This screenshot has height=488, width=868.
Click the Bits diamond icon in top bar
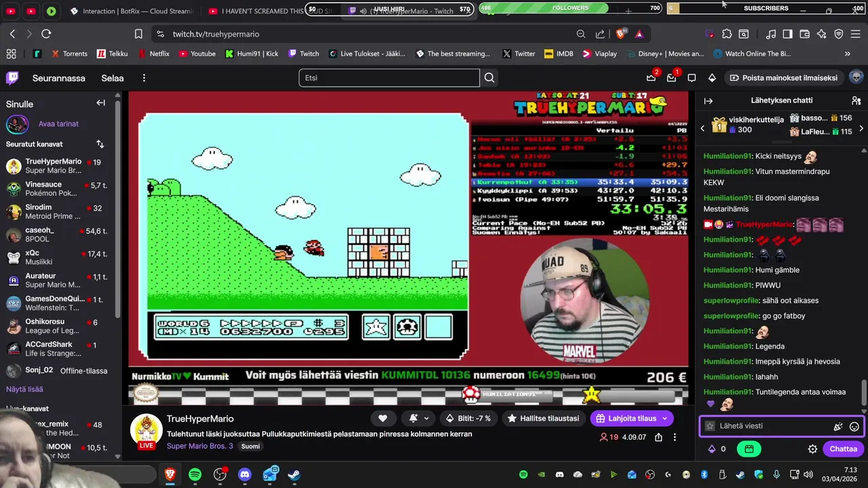click(x=712, y=78)
